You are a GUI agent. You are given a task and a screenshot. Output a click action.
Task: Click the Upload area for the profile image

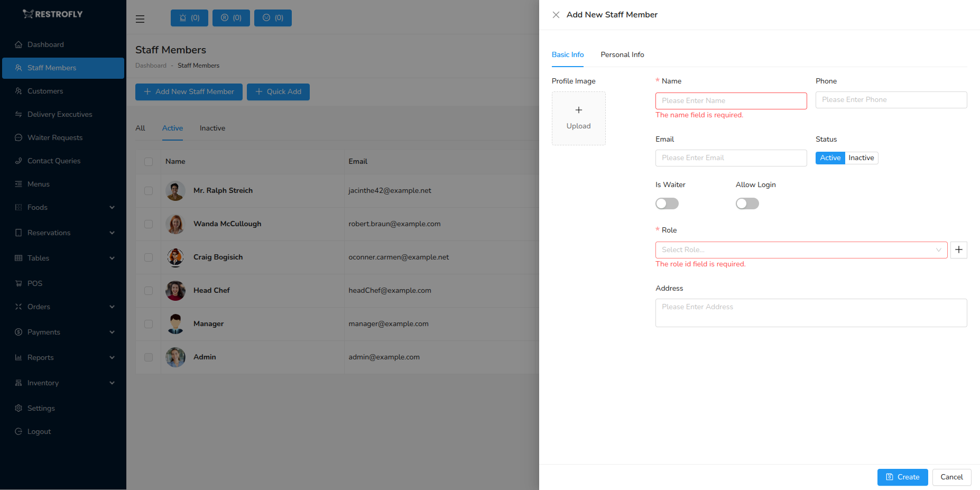click(x=578, y=118)
